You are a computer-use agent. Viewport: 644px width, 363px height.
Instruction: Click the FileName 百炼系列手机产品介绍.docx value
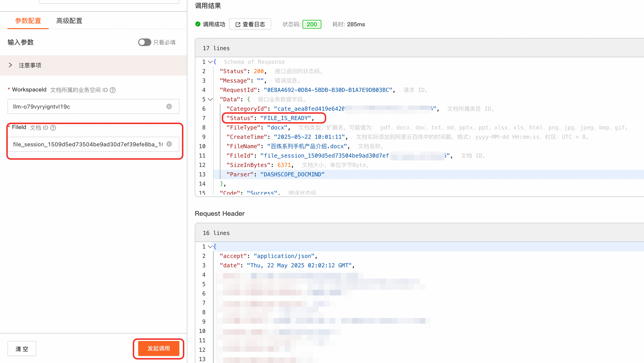[307, 147]
